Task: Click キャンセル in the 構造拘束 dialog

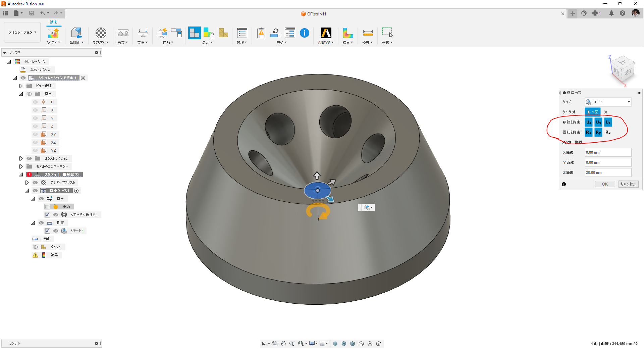Action: point(628,184)
